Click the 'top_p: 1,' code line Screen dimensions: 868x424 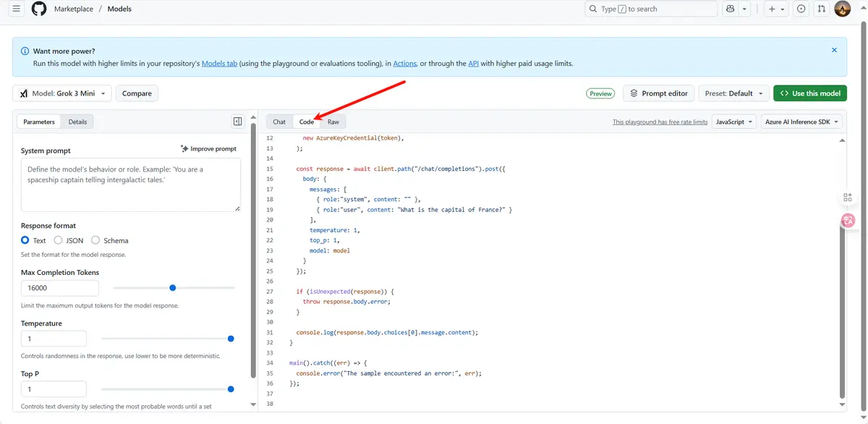324,240
